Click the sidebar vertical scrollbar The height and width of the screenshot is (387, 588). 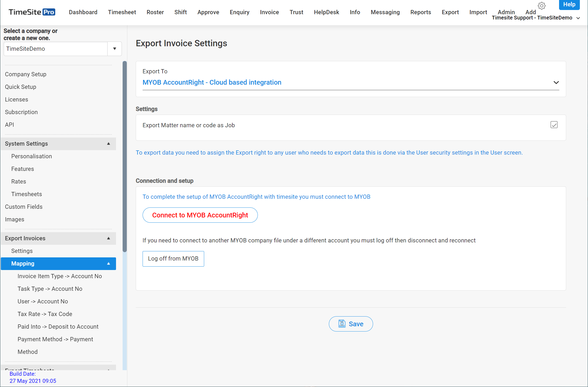tap(125, 157)
